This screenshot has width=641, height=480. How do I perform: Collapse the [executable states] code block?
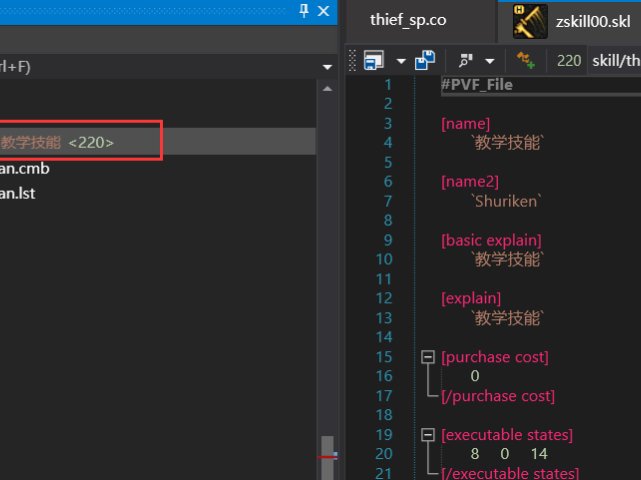pos(429,435)
